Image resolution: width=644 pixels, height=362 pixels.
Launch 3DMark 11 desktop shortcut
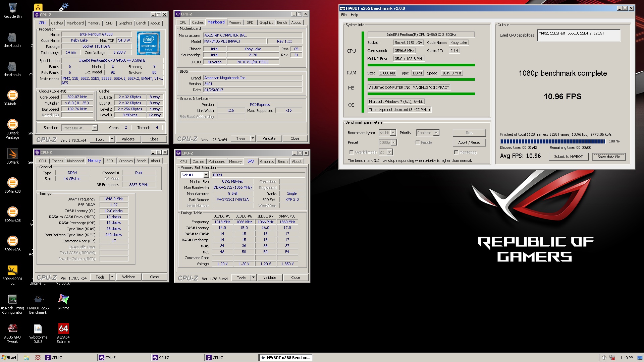tap(12, 98)
